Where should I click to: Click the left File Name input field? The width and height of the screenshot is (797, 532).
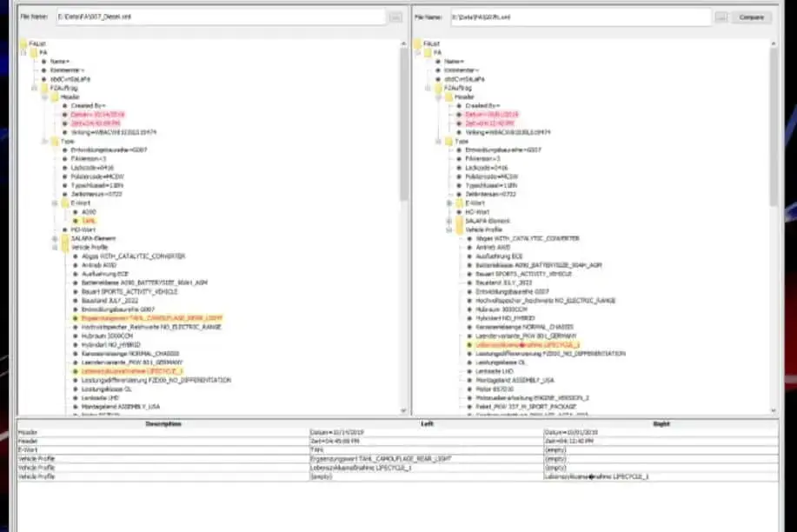(x=219, y=17)
